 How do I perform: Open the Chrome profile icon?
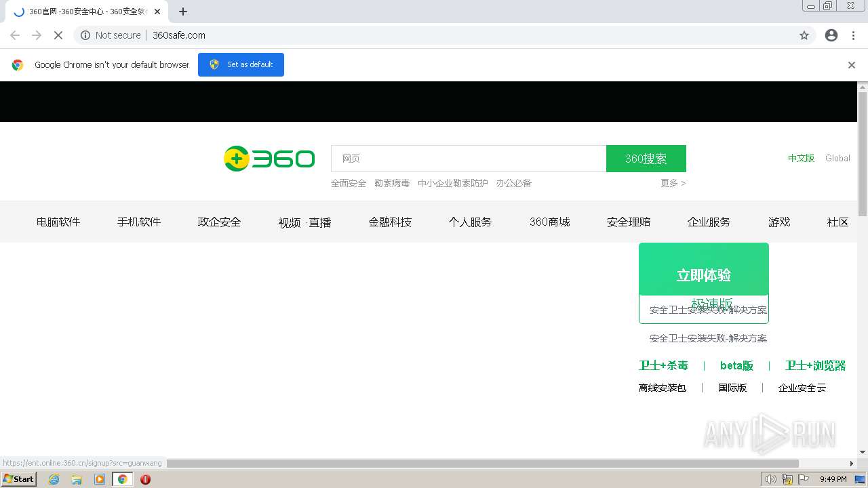click(831, 35)
